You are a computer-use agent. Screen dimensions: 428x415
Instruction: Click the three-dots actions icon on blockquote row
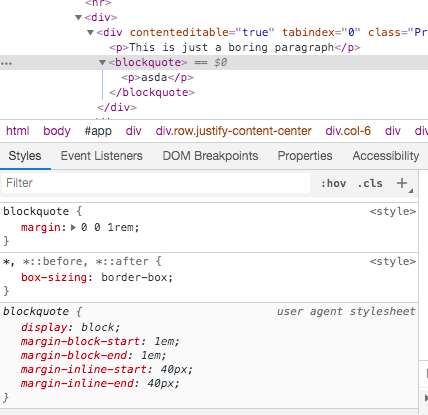click(x=6, y=63)
